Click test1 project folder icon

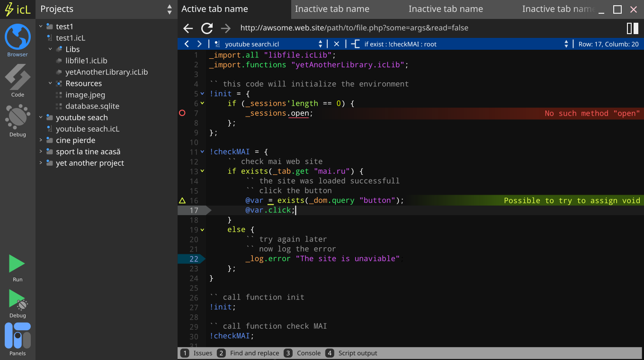[49, 27]
